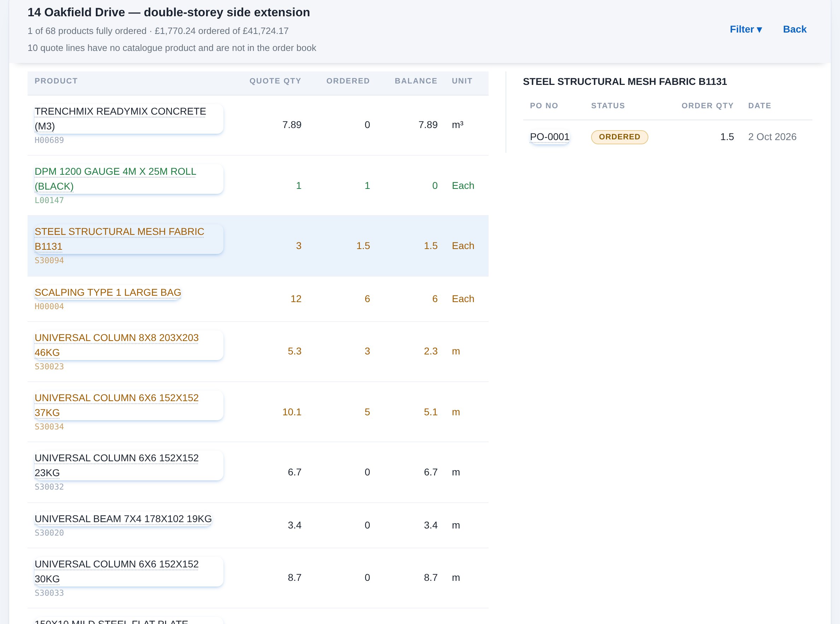
Task: Click the ORDERED status badge
Action: [619, 137]
